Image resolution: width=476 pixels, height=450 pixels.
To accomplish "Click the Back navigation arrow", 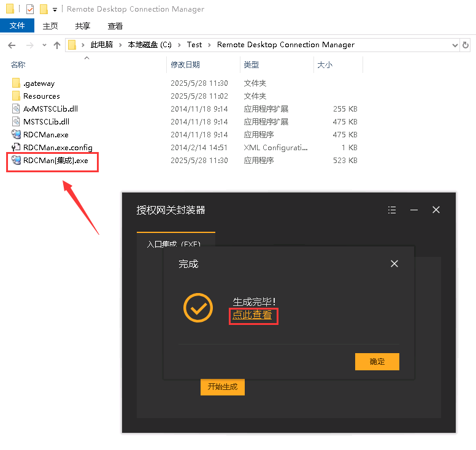I will (x=12, y=45).
